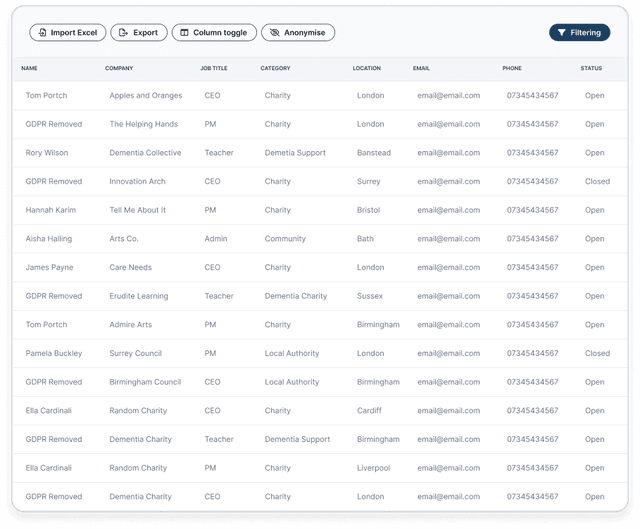640x529 pixels.
Task: Open the Import Excel button
Action: [68, 33]
